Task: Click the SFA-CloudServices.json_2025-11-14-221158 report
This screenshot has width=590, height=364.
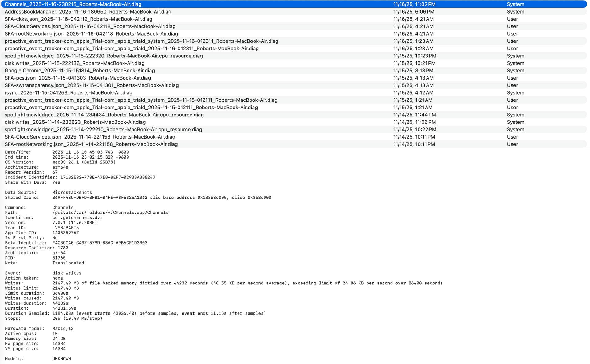Action: [90, 137]
